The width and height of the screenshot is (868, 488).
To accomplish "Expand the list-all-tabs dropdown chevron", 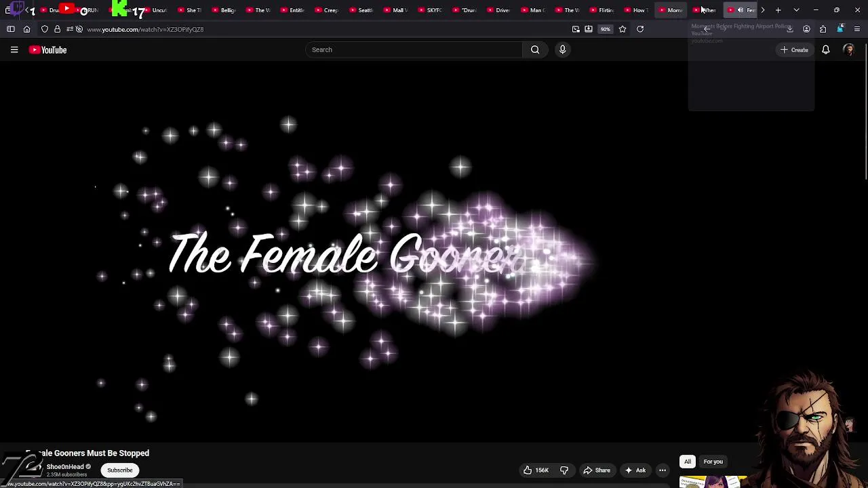I will pyautogui.click(x=796, y=10).
